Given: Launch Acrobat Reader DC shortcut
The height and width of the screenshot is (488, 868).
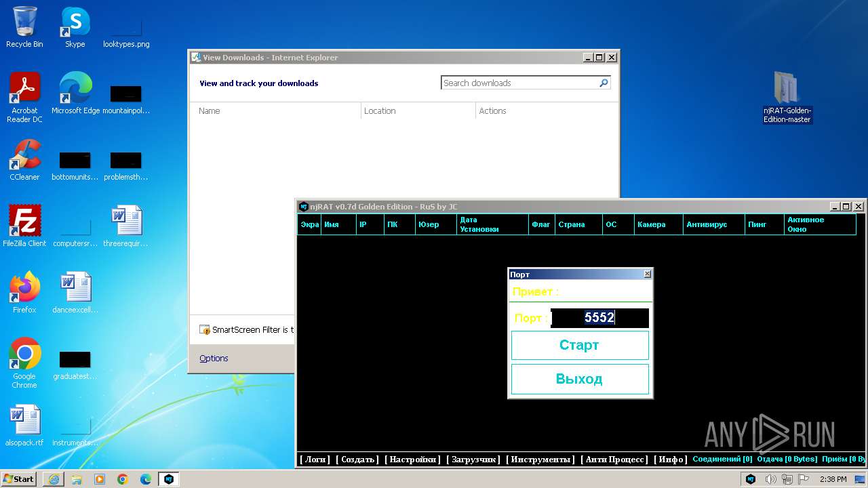Looking at the screenshot, I should [24, 98].
